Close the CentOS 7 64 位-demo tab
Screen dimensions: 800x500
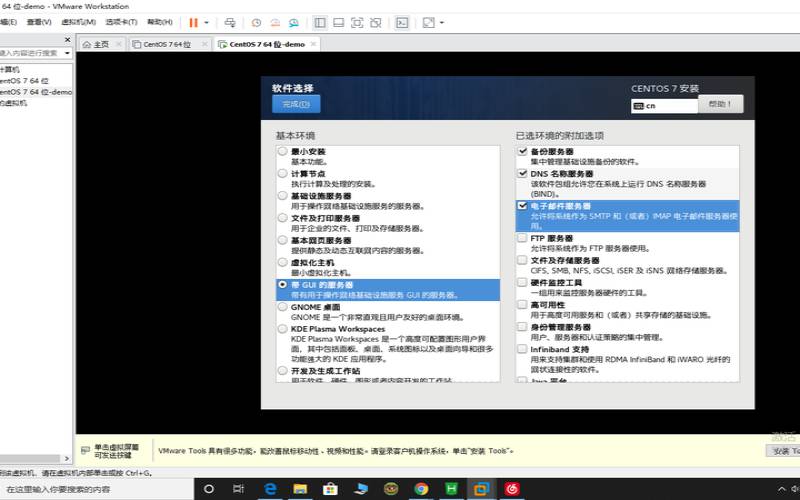click(x=313, y=44)
